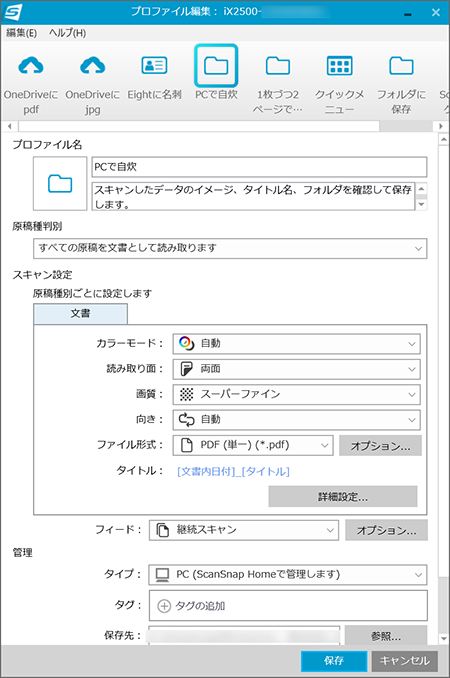Click the profile list horizontal scrollbar
The width and height of the screenshot is (450, 678).
point(199,126)
